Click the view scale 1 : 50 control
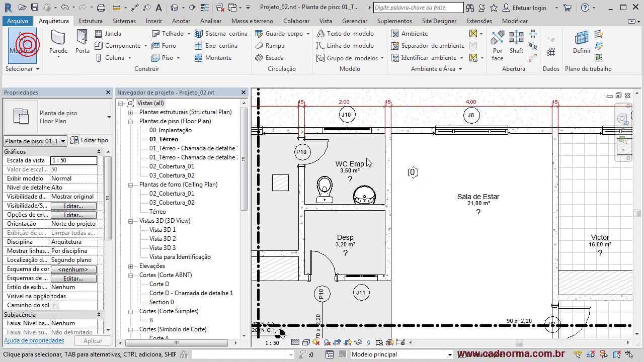Image resolution: width=644 pixels, height=362 pixels. (x=272, y=343)
